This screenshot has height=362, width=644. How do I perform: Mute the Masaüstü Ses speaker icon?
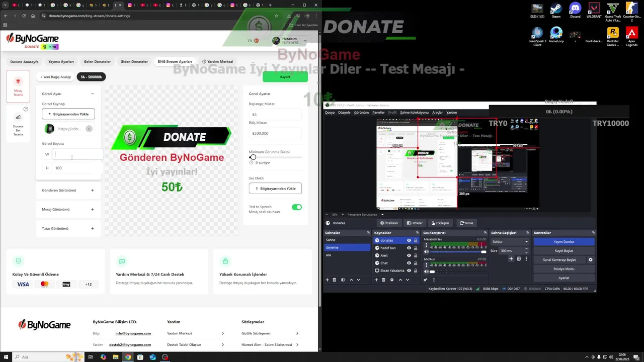pyautogui.click(x=426, y=251)
